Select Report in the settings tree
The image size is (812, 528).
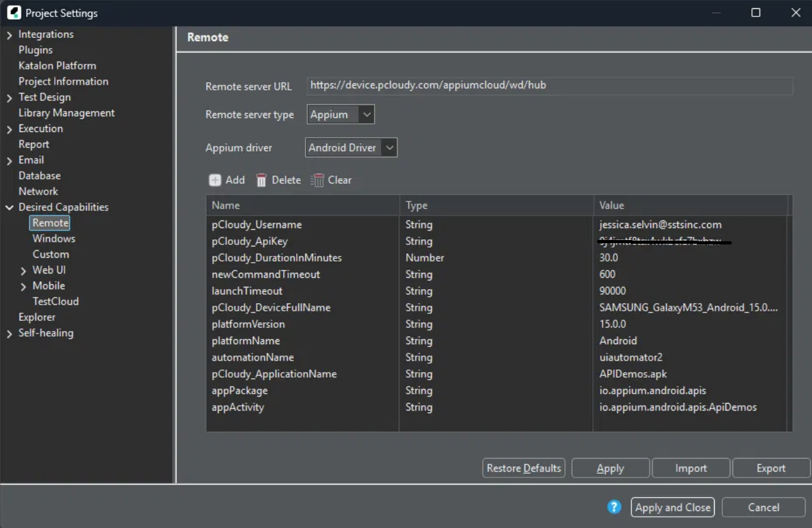pos(33,144)
